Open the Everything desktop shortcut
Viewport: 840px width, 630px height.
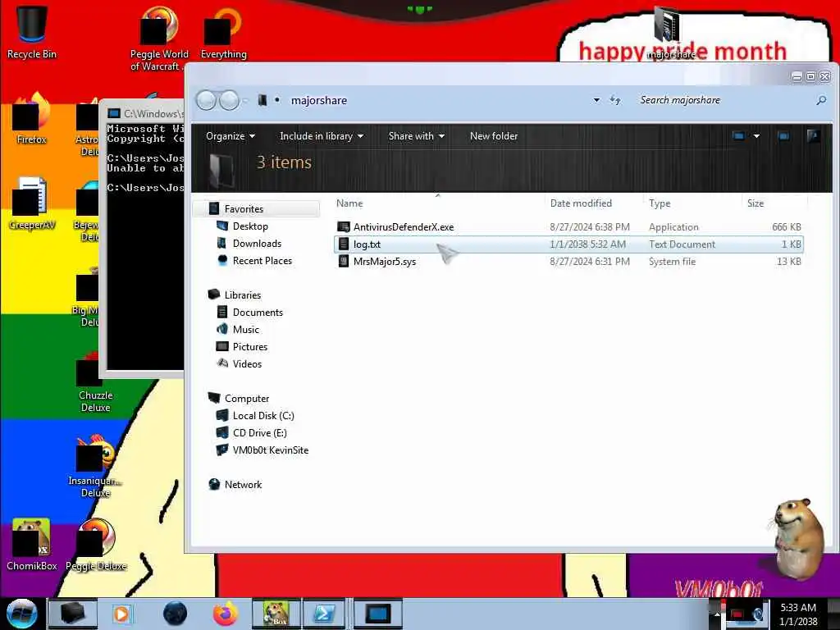tap(223, 33)
